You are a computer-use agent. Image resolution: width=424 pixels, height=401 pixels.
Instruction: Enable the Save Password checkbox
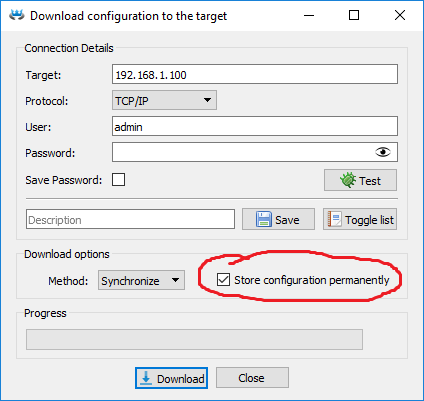[x=118, y=180]
